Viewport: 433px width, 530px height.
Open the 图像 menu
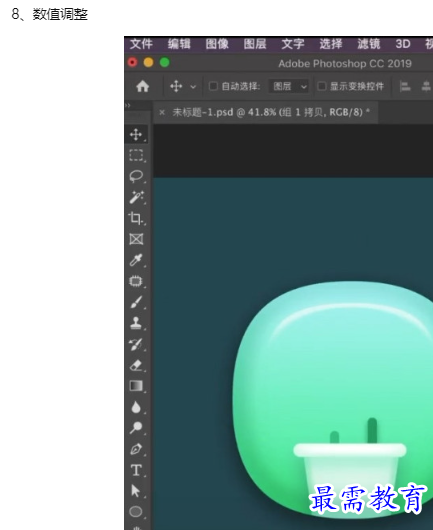click(217, 44)
